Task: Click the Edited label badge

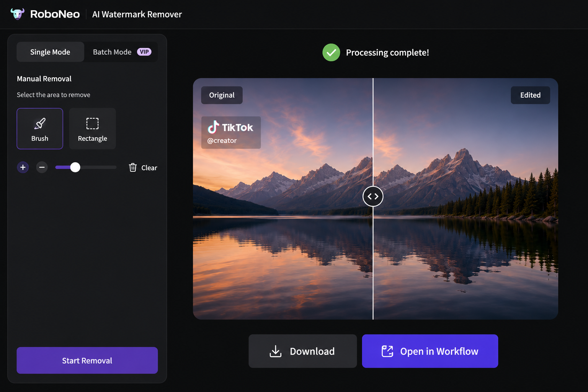Action: coord(530,95)
